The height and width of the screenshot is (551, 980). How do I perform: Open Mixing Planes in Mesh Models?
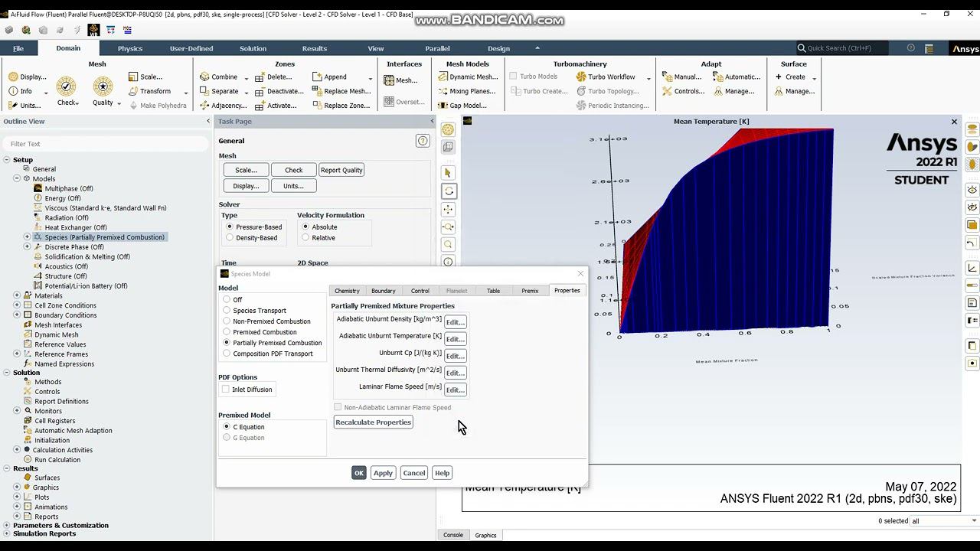tap(467, 91)
